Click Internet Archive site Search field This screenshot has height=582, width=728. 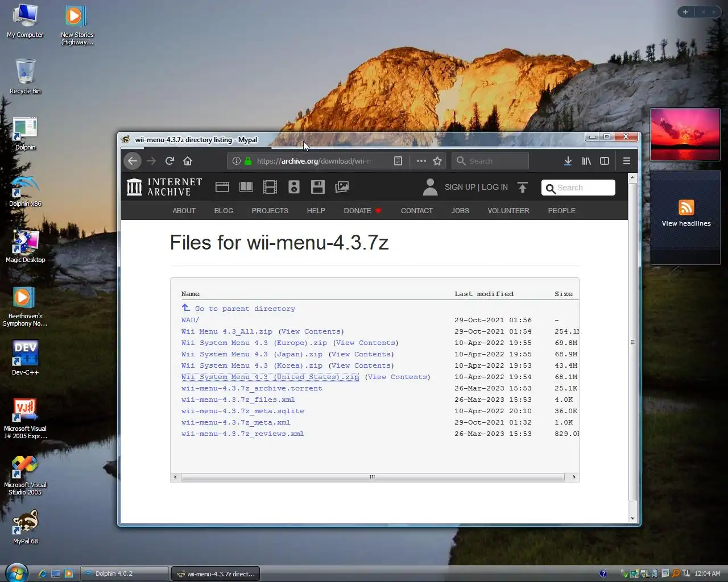click(x=578, y=188)
